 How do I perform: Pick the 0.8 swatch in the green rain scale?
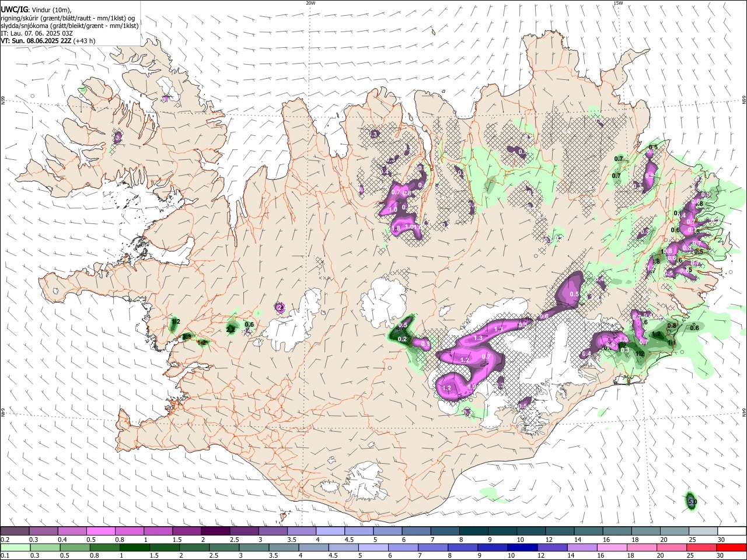pos(104,547)
